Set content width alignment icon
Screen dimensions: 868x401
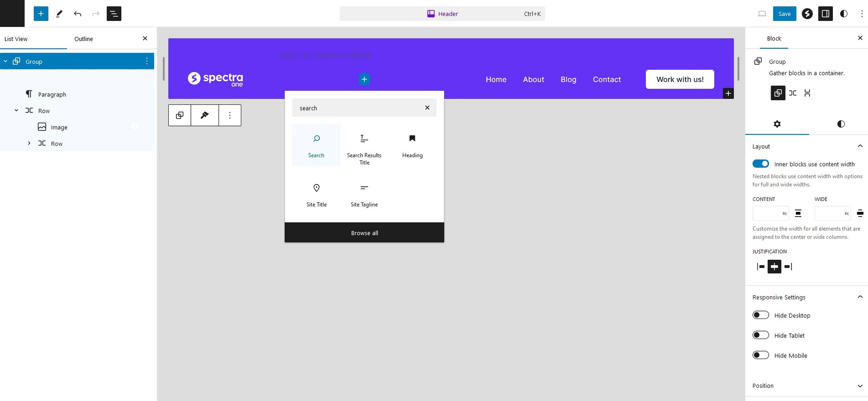798,213
